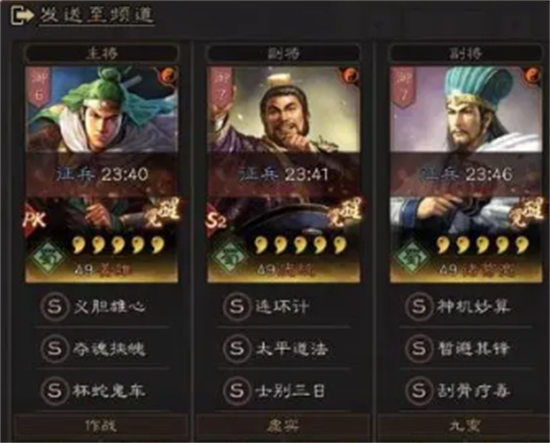Select the 主将 slot header
550x443 pixels.
pos(102,53)
